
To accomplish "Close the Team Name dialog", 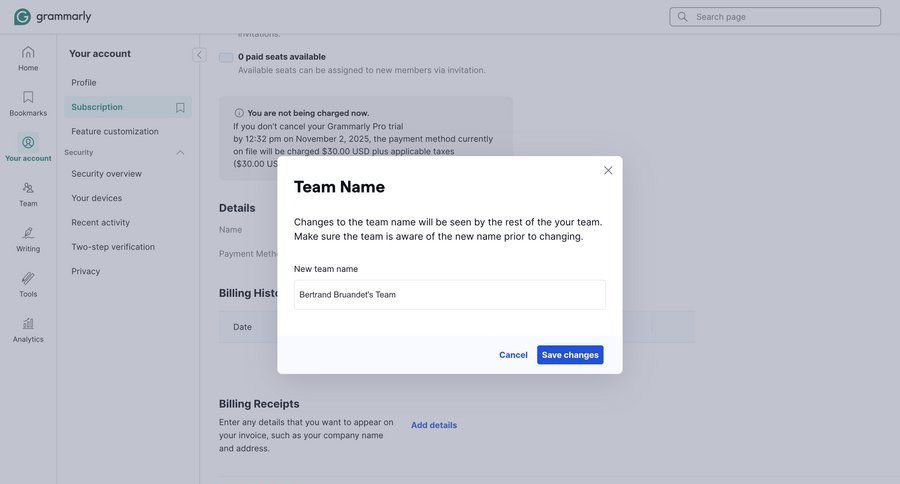I will click(x=608, y=171).
